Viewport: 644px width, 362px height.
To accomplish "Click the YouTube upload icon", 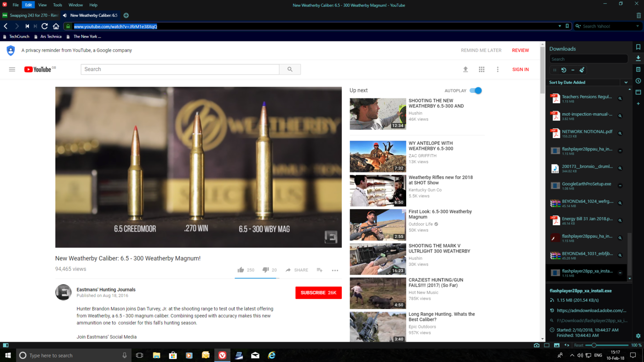I will [x=466, y=69].
